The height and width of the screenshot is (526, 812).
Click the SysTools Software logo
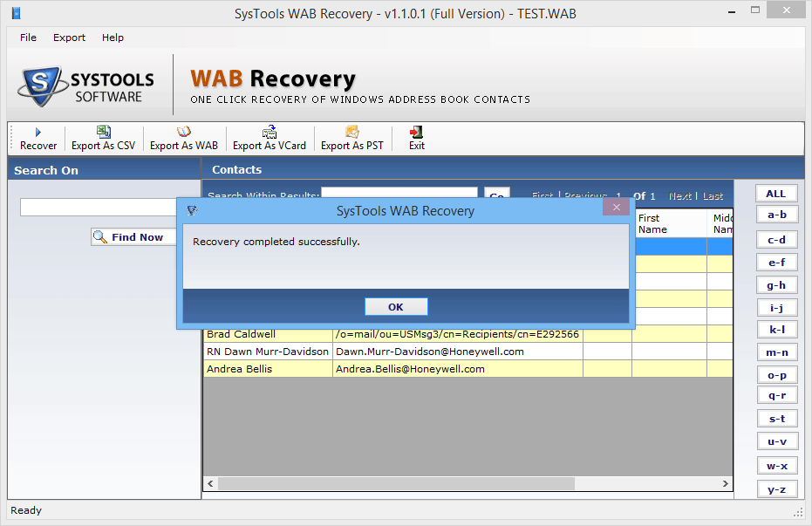[86, 86]
